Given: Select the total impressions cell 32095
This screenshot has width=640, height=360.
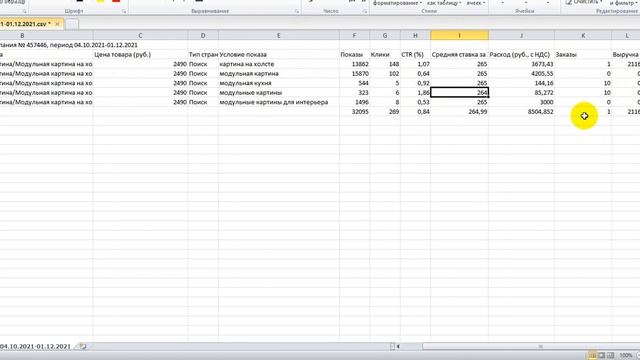Looking at the screenshot, I should coord(354,111).
